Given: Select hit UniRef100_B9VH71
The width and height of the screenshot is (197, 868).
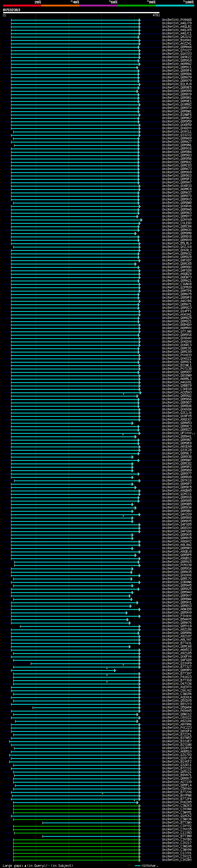Looking at the screenshot, I should [x=177, y=775].
